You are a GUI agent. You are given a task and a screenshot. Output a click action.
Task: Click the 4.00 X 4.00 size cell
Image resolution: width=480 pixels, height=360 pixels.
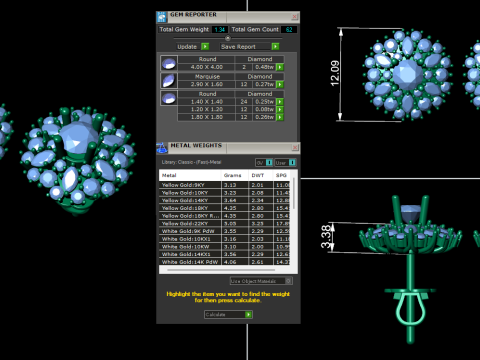coord(207,67)
